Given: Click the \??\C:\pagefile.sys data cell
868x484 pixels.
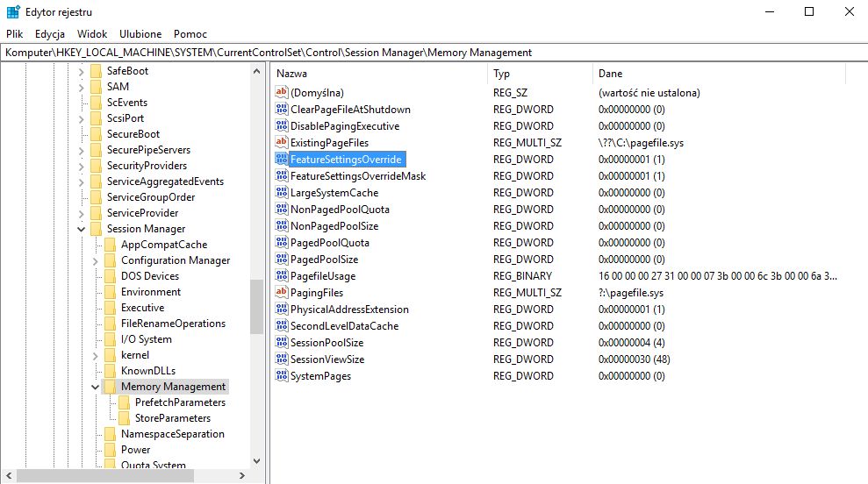Looking at the screenshot, I should tap(641, 143).
